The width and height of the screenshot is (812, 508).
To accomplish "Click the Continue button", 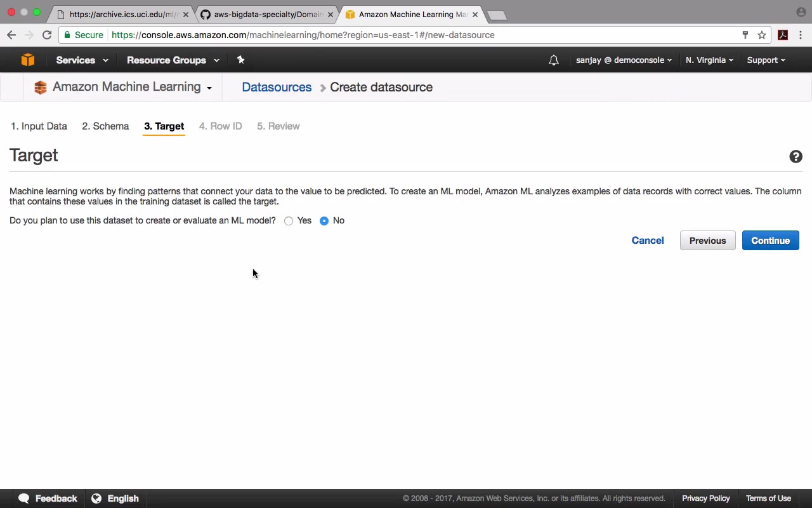I will pos(770,241).
